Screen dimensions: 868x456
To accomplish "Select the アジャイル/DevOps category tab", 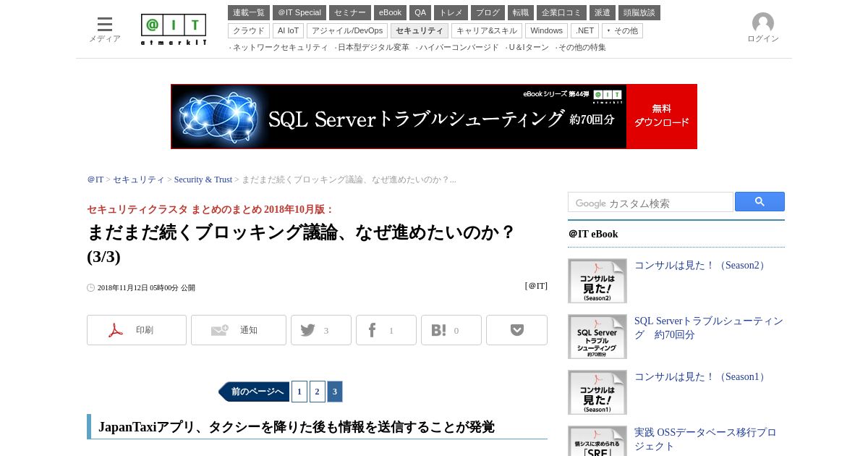I will pyautogui.click(x=347, y=31).
